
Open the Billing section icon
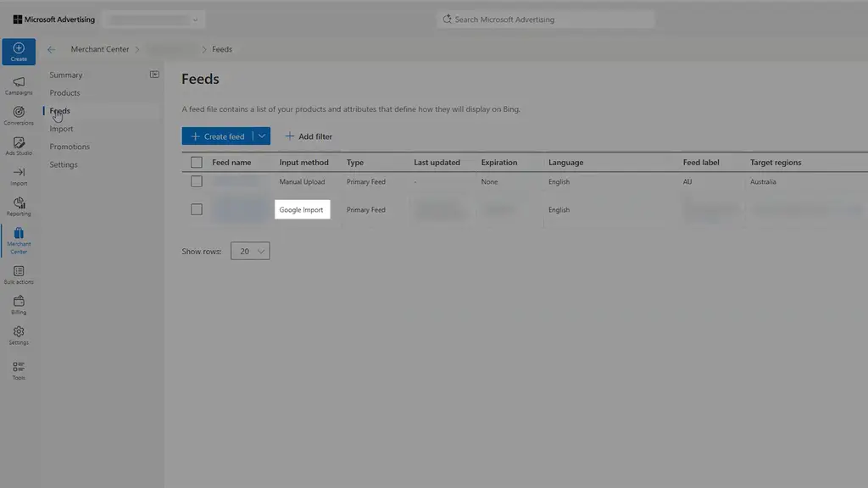pyautogui.click(x=19, y=305)
